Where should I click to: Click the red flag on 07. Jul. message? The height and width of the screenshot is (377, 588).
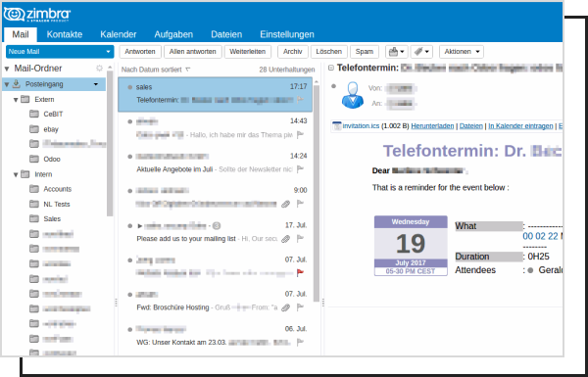point(300,273)
